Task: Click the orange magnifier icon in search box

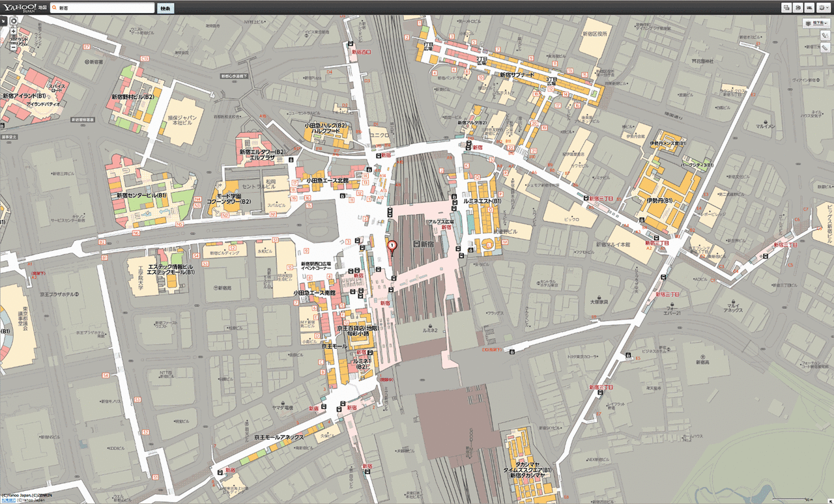Action: (53, 8)
